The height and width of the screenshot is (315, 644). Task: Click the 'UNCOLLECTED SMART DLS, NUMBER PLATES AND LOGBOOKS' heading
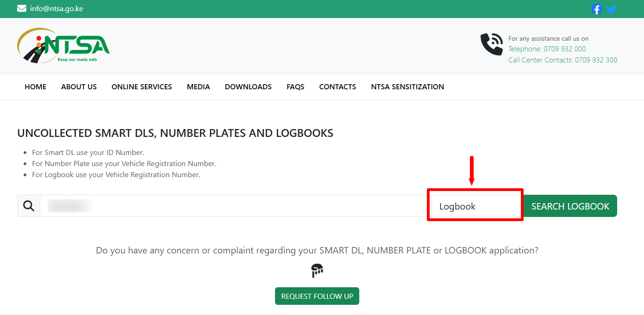click(x=175, y=133)
